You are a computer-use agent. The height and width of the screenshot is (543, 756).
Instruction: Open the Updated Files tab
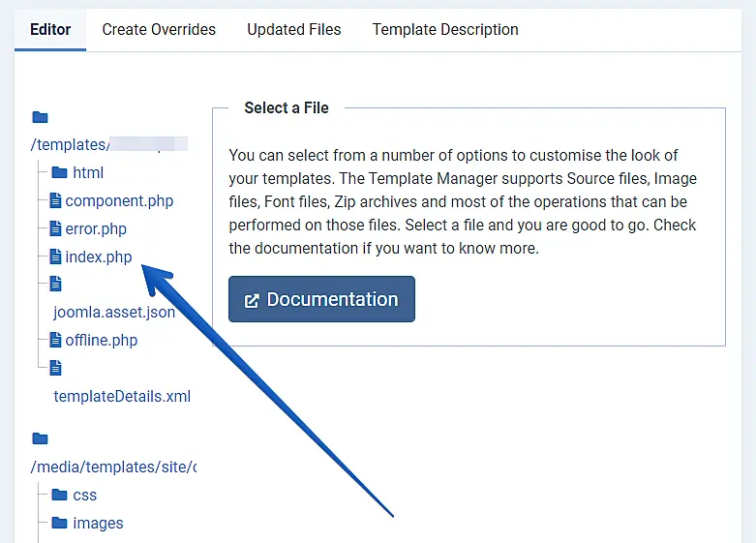pos(294,30)
